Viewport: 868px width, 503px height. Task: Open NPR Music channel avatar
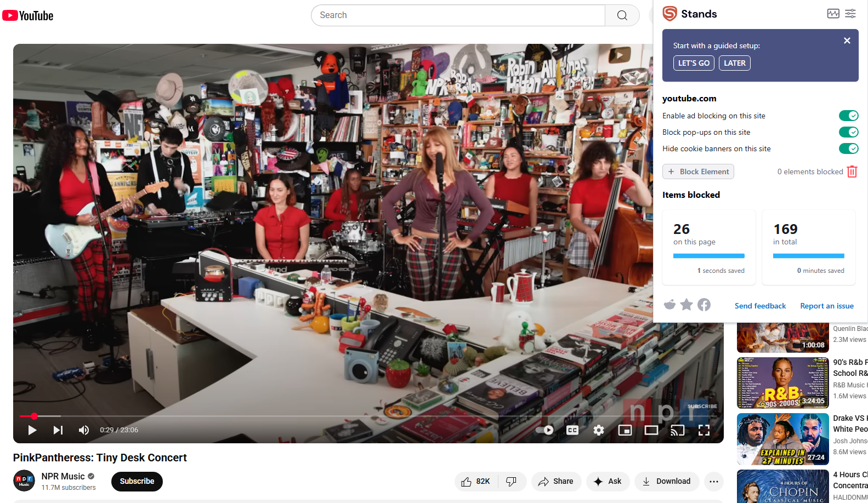click(24, 481)
